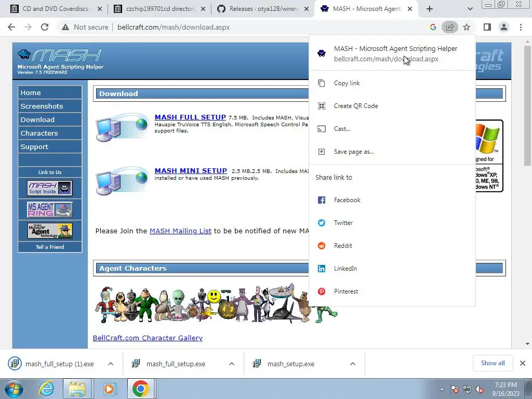Click the Not secure warning icon
The width and height of the screenshot is (532, 399).
tap(65, 27)
